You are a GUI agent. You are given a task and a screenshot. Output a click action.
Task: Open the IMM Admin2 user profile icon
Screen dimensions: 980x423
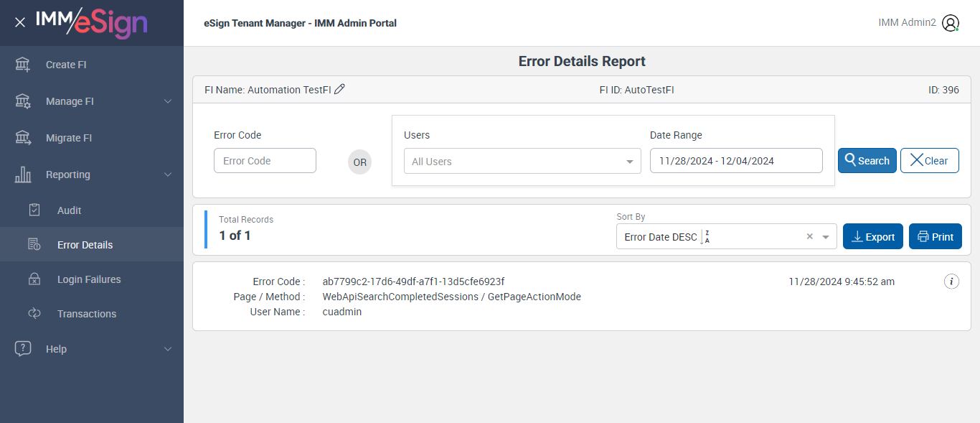[x=951, y=23]
